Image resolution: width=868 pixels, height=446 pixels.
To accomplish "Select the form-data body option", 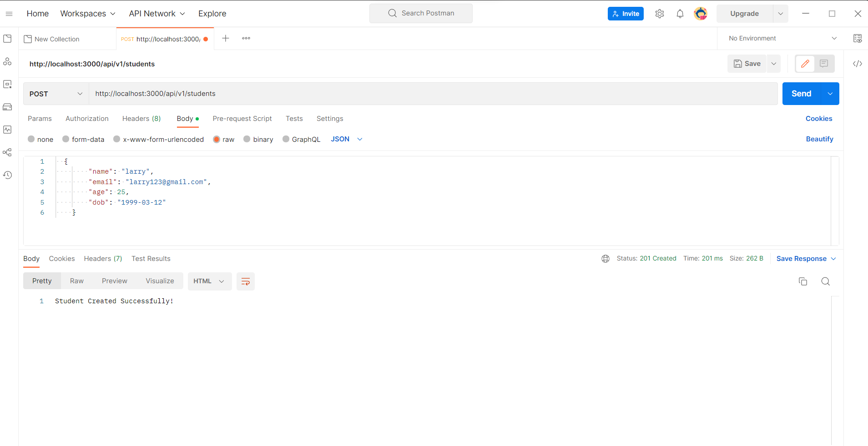I will (x=66, y=139).
